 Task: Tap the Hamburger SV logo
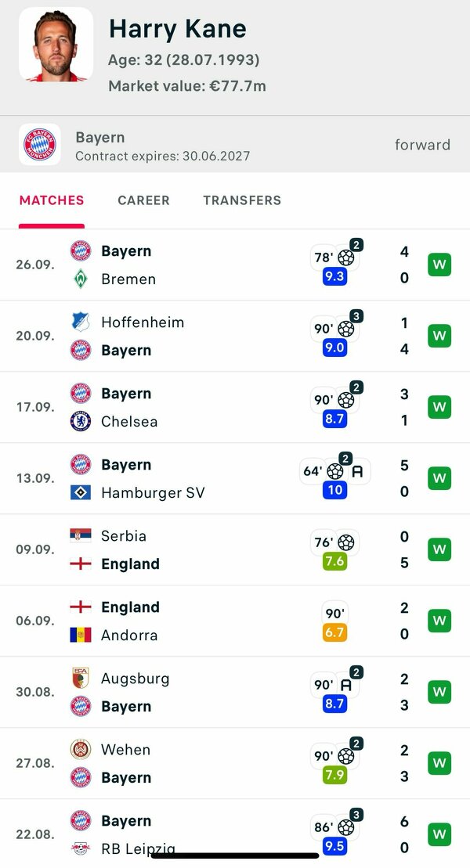tap(81, 492)
